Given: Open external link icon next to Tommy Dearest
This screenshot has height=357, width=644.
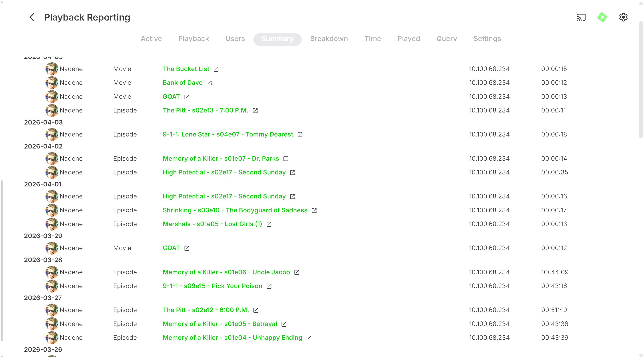Looking at the screenshot, I should pos(300,135).
